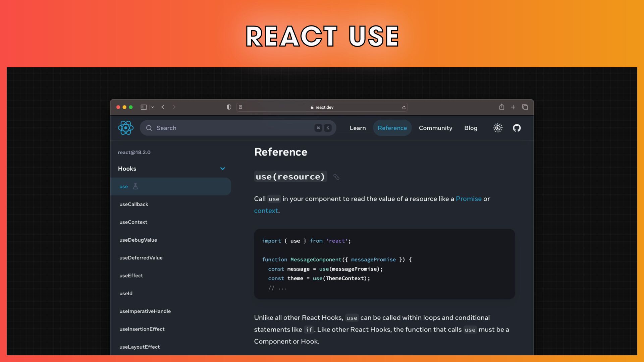
Task: Select useCallback in the sidebar
Action: (x=134, y=204)
